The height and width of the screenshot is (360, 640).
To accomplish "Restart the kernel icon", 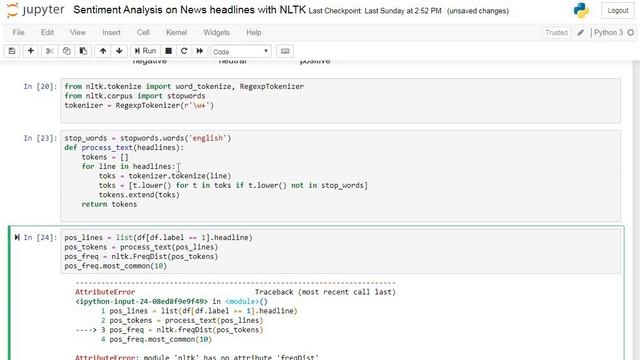I will coord(184,51).
